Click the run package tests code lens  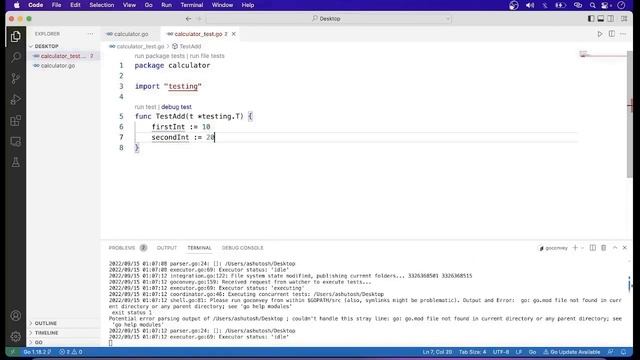tap(160, 56)
